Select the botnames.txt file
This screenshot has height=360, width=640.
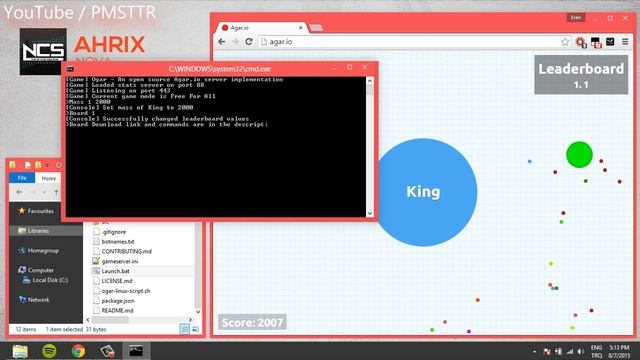[118, 242]
